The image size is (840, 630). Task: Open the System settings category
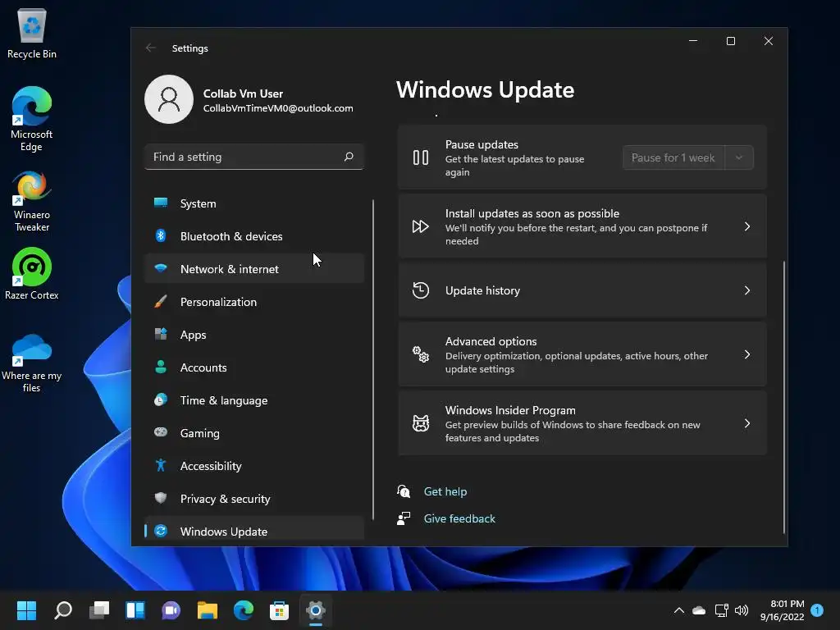tap(254, 203)
